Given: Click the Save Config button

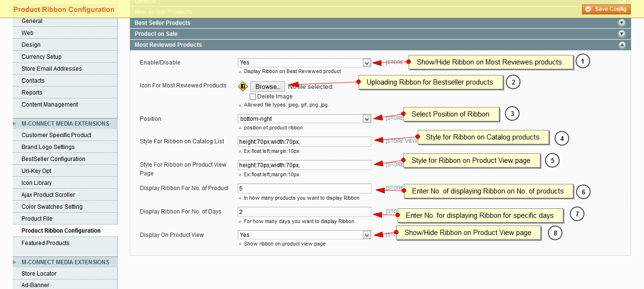Looking at the screenshot, I should [606, 9].
